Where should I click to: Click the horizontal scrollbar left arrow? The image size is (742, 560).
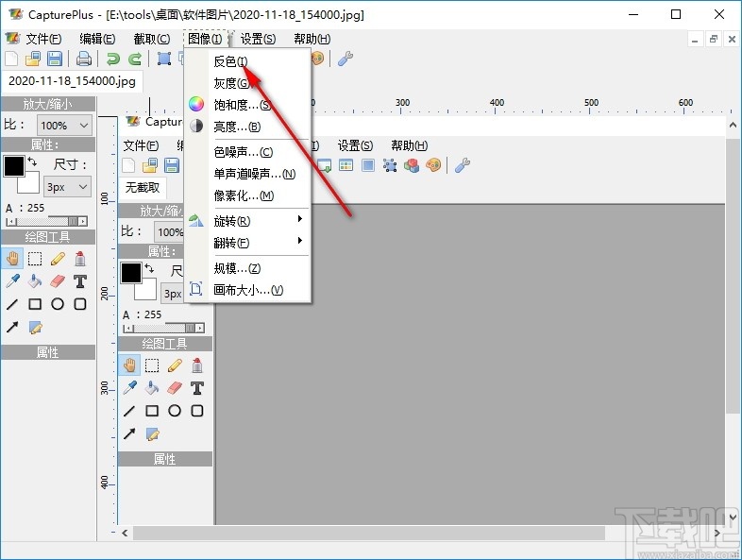coord(125,533)
